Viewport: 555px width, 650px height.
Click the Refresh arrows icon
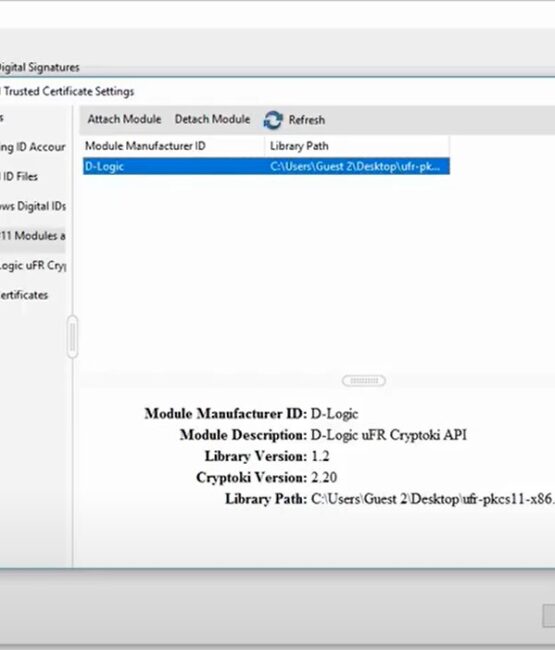pos(273,120)
